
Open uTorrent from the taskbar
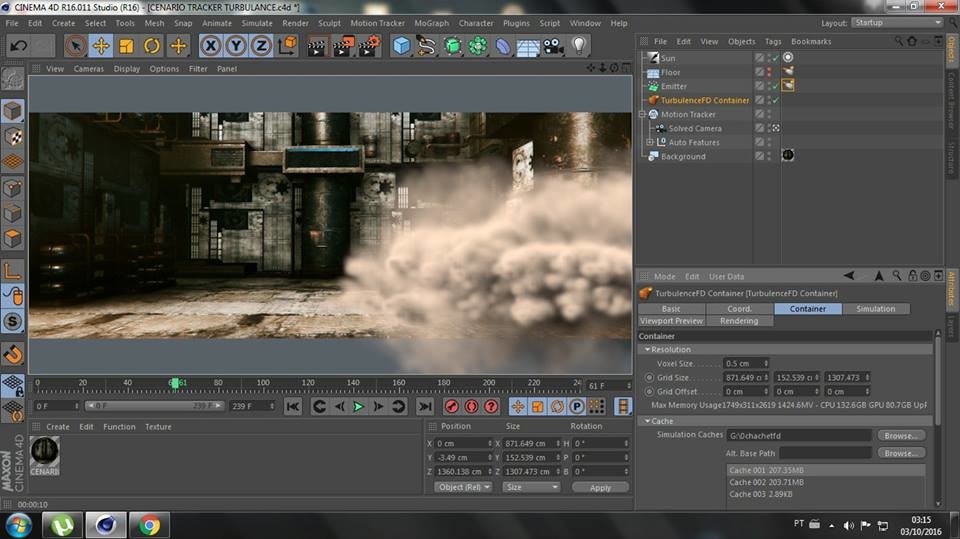click(x=62, y=526)
